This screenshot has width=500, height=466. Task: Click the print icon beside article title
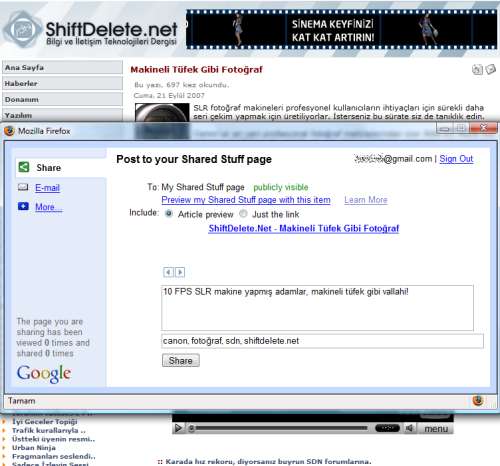coord(477,69)
